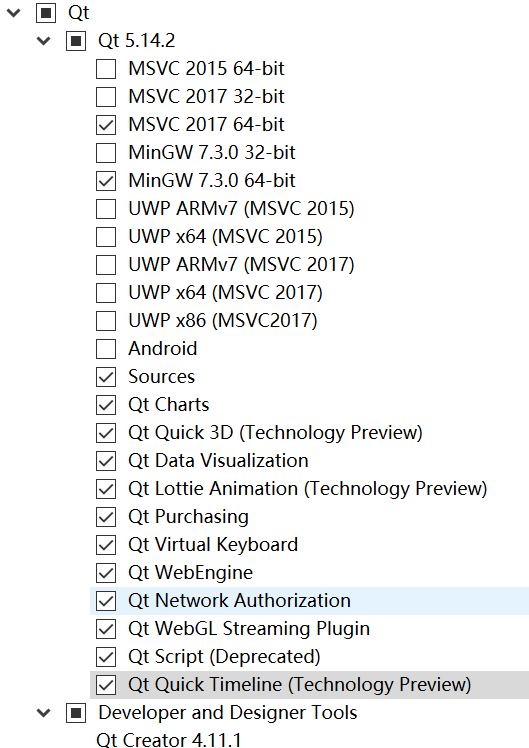
Task: Select 'Qt Script (Deprecated)' row text
Action: tap(224, 657)
